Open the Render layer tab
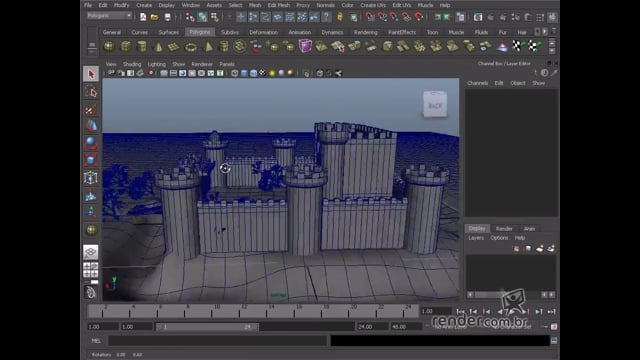Image resolution: width=640 pixels, height=360 pixels. pos(504,229)
